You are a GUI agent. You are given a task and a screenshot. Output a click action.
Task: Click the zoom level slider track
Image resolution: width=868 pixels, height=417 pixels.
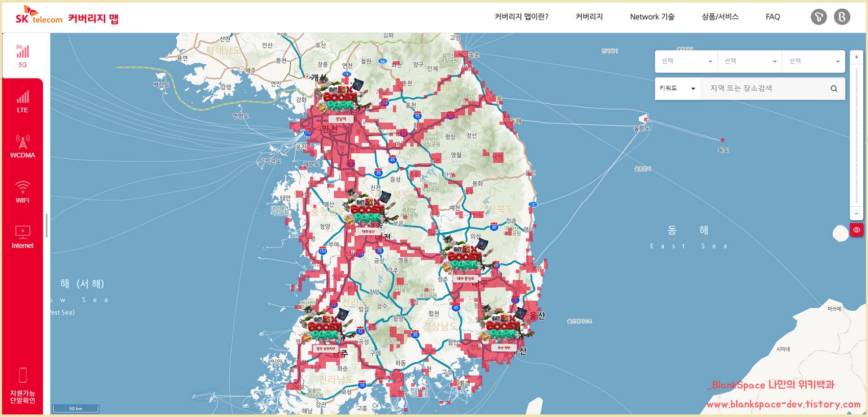(x=857, y=135)
